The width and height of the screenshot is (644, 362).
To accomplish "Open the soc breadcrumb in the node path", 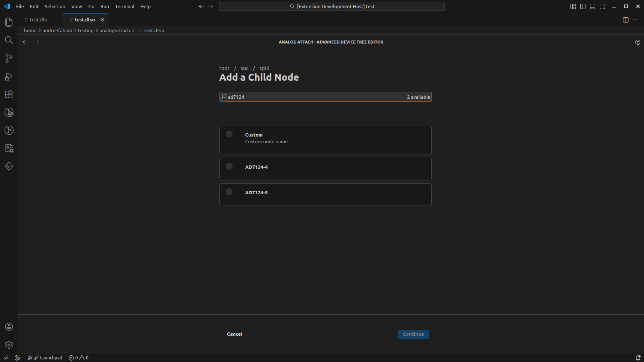I will pos(245,68).
